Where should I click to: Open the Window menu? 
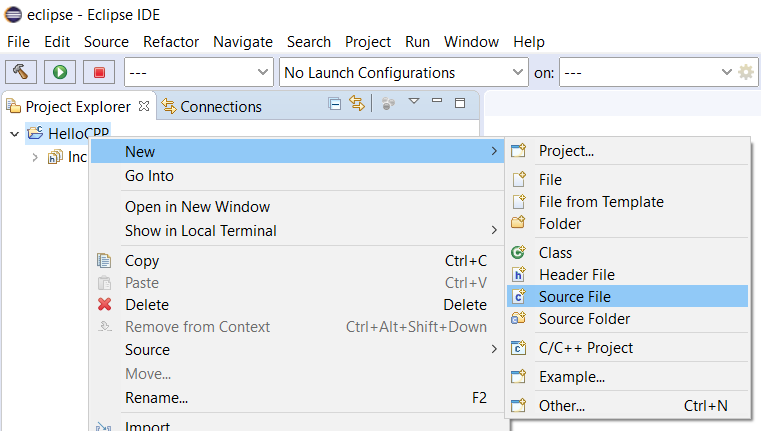point(471,42)
